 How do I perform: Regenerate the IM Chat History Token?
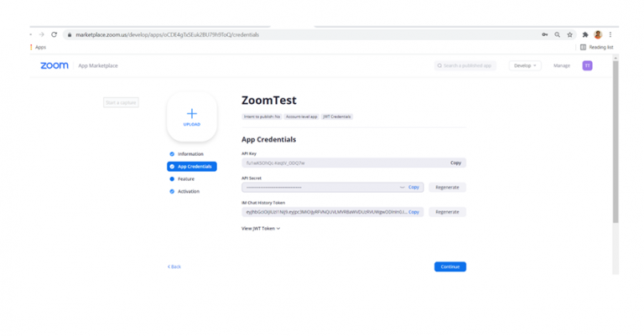(x=447, y=212)
